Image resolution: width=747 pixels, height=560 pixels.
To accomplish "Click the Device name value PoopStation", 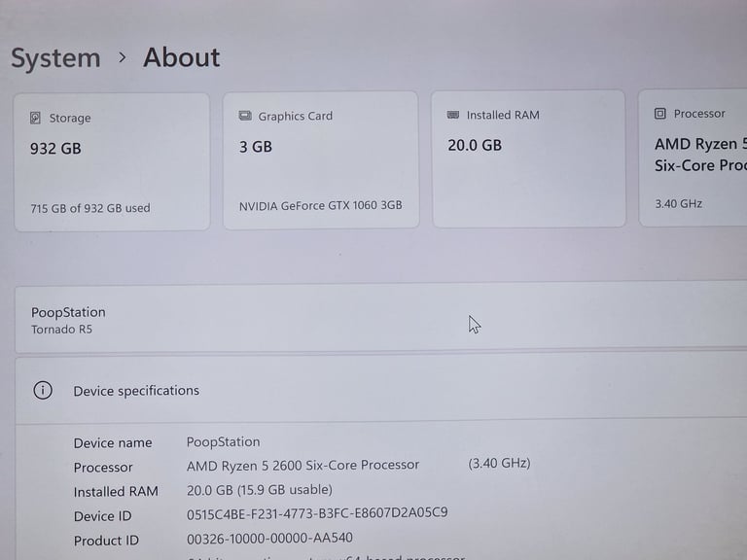I will click(223, 442).
